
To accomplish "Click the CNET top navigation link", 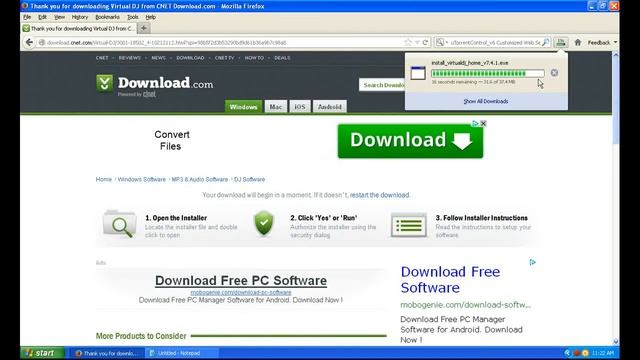I will [x=102, y=58].
